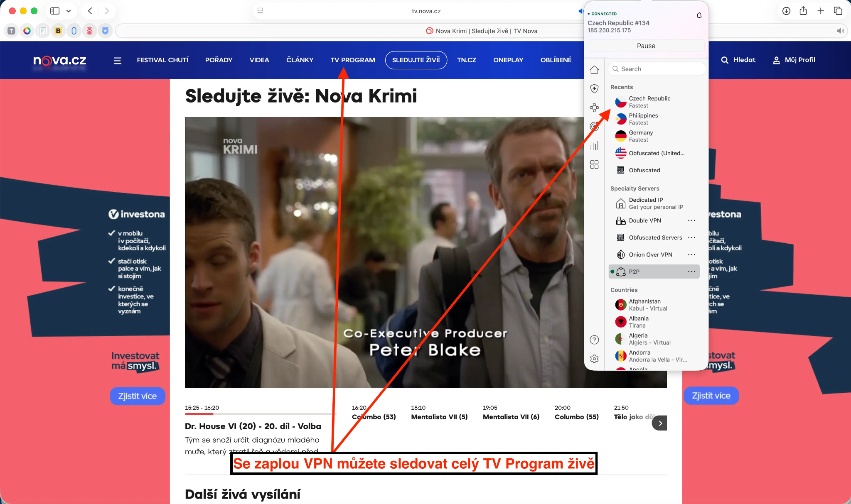The width and height of the screenshot is (851, 504).
Task: Open the statistics bars icon
Action: [595, 145]
